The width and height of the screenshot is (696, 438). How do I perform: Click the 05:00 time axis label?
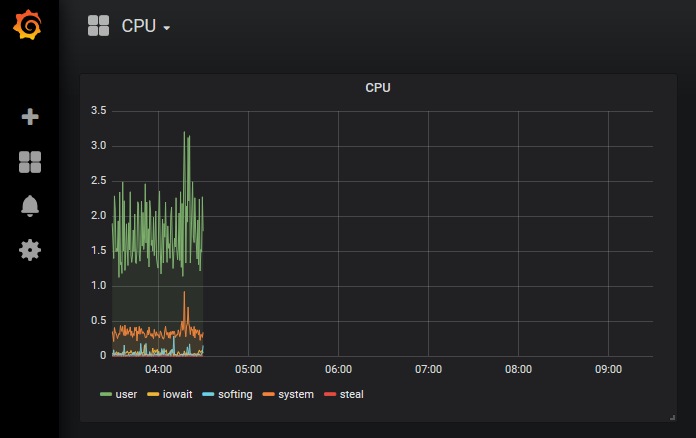[249, 369]
